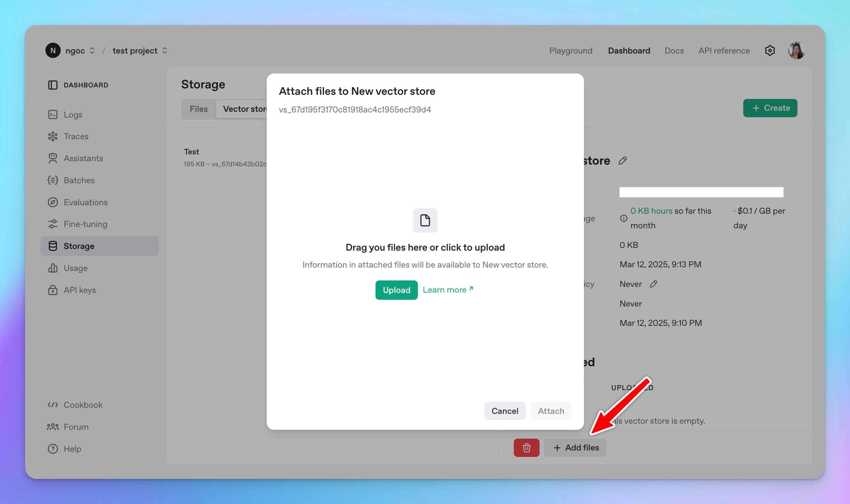
Task: Switch to the Files tab
Action: (198, 109)
